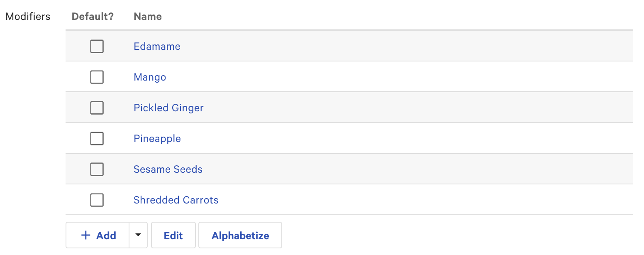Click the Name column header
Viewport: 644px width, 255px height.
(147, 16)
